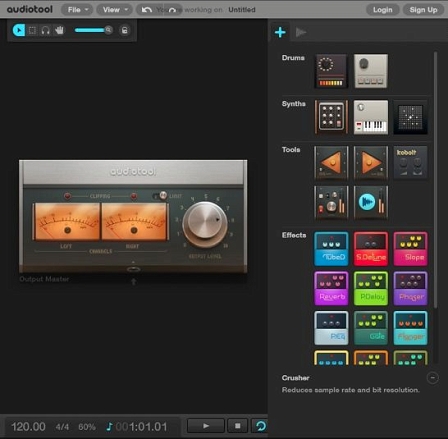Click the master output cable input socket
Viewport: 448px width, 439px height.
click(133, 269)
